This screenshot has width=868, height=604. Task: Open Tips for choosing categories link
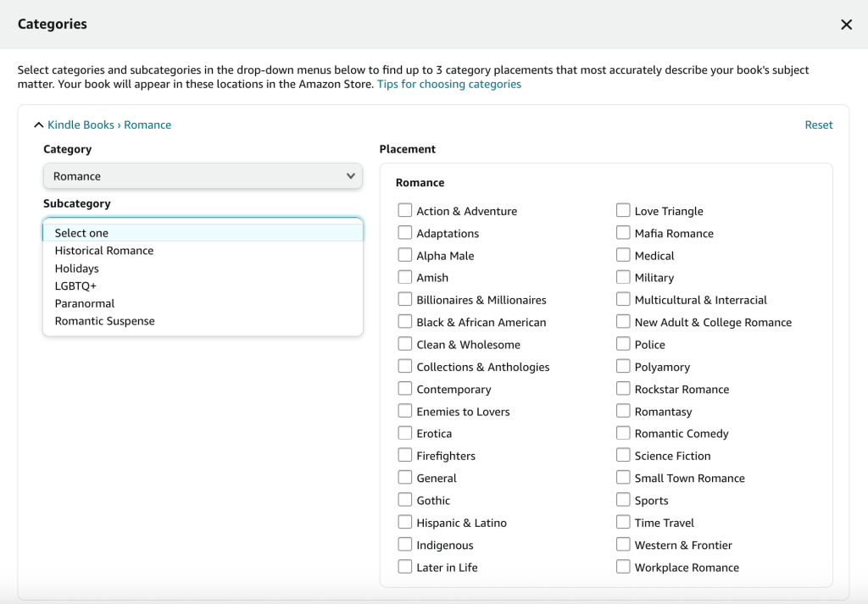click(x=449, y=85)
